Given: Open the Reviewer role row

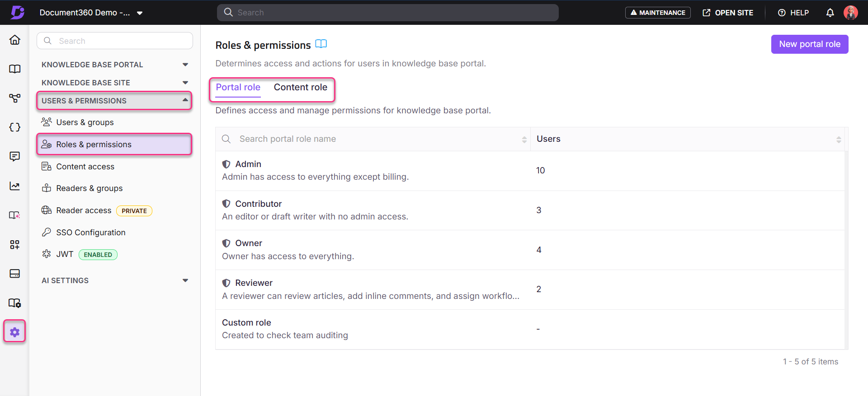Looking at the screenshot, I should click(530, 290).
